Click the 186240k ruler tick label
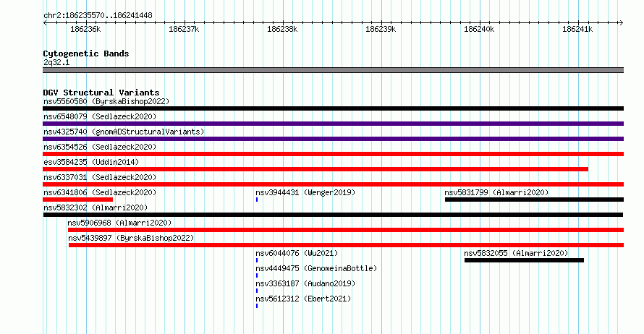 coord(479,30)
